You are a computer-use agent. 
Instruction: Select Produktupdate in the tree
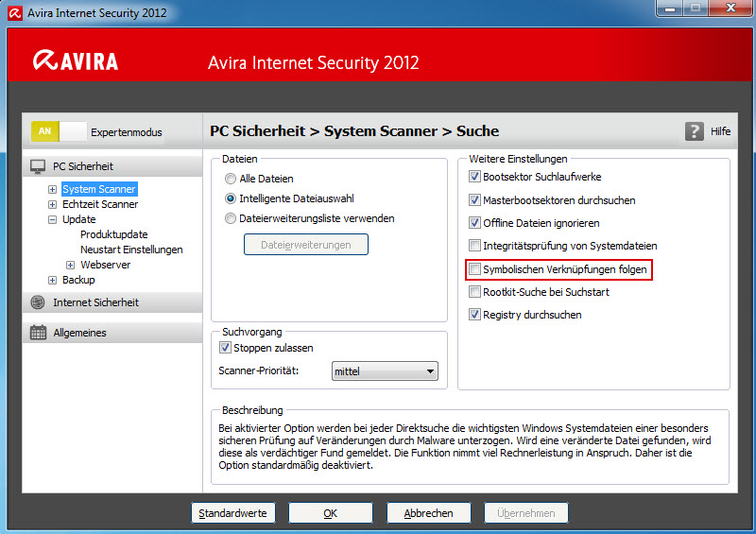coord(113,234)
